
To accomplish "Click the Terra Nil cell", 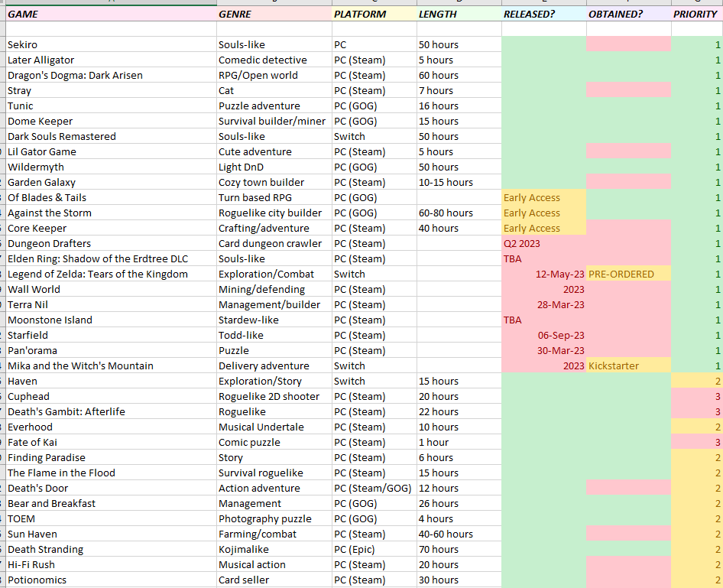I will click(111, 304).
